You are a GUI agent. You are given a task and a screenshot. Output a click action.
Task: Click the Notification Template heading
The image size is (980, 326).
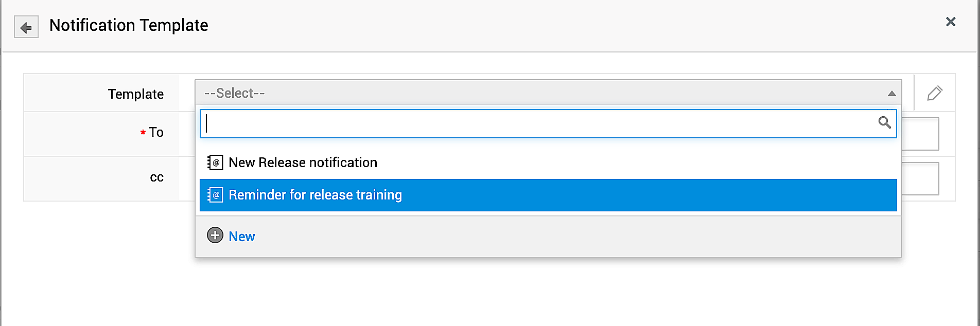[x=129, y=25]
